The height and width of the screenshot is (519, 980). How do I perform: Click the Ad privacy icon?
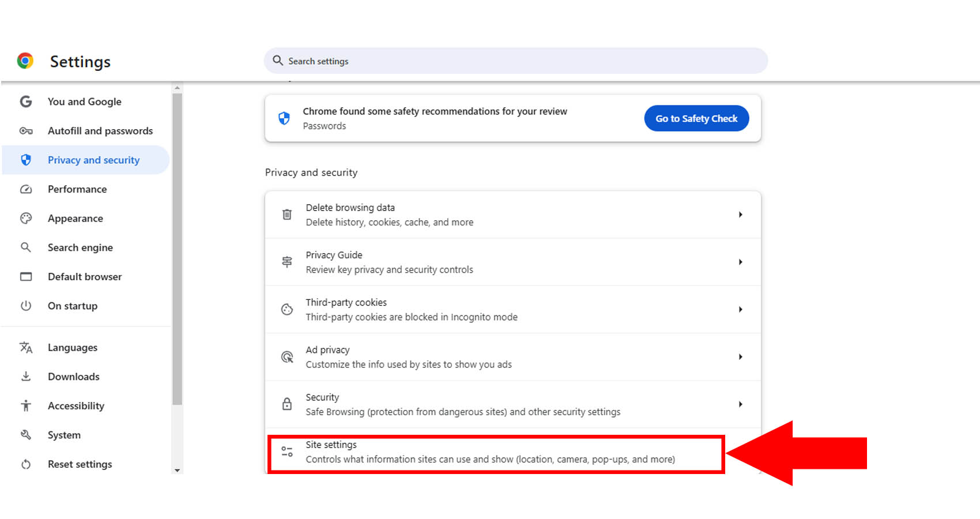287,357
